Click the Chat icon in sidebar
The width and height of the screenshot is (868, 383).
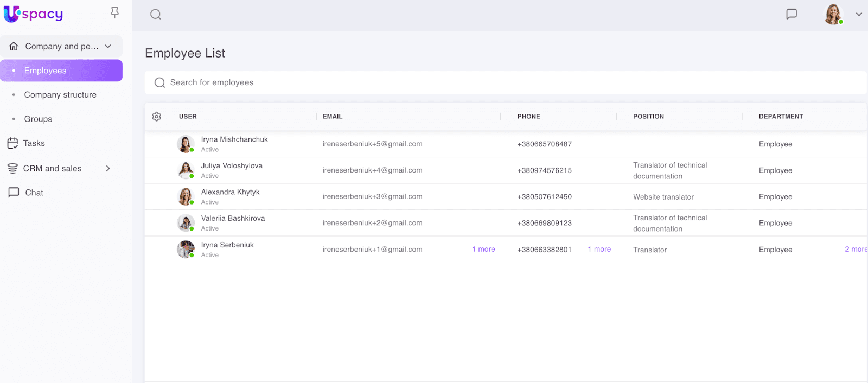14,193
